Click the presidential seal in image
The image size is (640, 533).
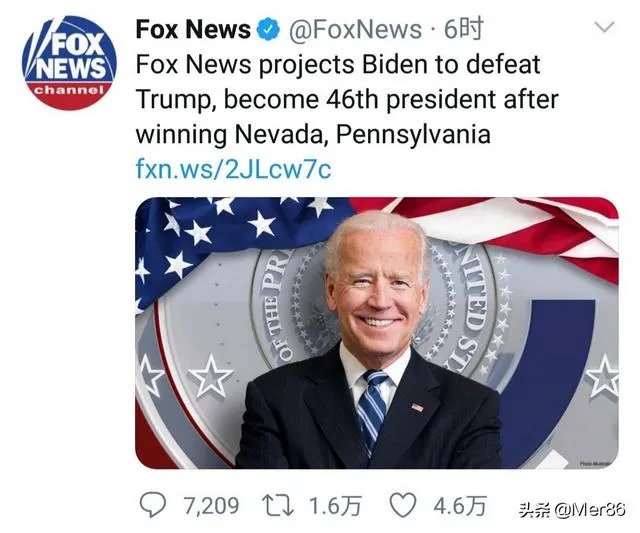point(378,302)
